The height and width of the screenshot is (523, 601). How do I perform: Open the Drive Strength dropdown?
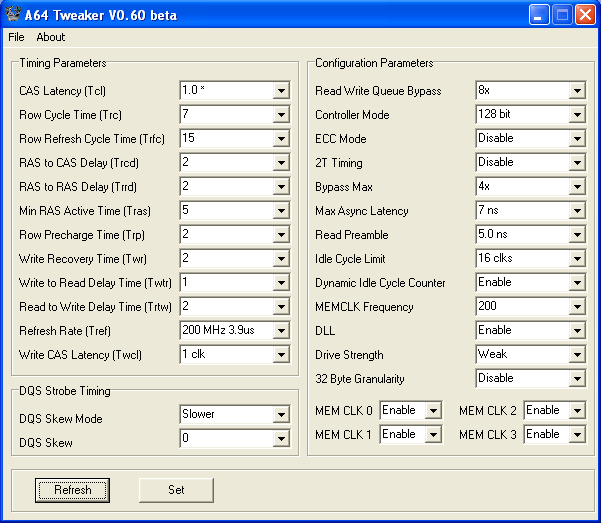(577, 355)
